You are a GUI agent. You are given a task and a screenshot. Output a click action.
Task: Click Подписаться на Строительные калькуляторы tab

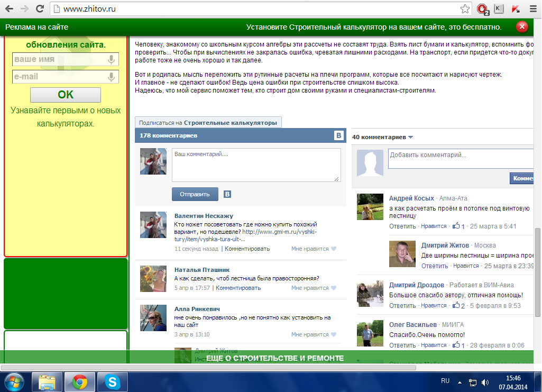pyautogui.click(x=208, y=123)
